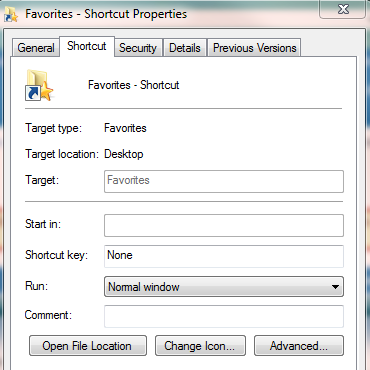This screenshot has width=370, height=370.
Task: Close the Shortcut Properties dialog
Action: coord(343,9)
